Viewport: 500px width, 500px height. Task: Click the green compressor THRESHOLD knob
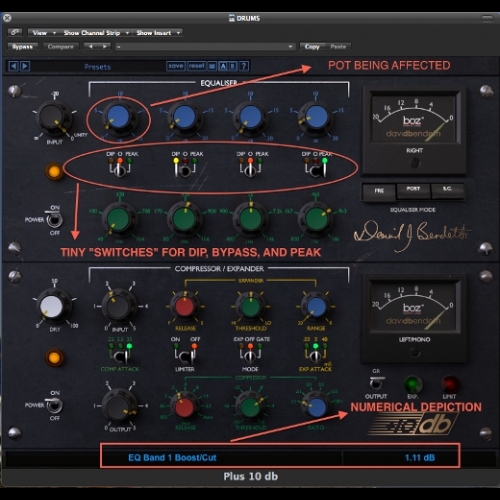(x=250, y=406)
